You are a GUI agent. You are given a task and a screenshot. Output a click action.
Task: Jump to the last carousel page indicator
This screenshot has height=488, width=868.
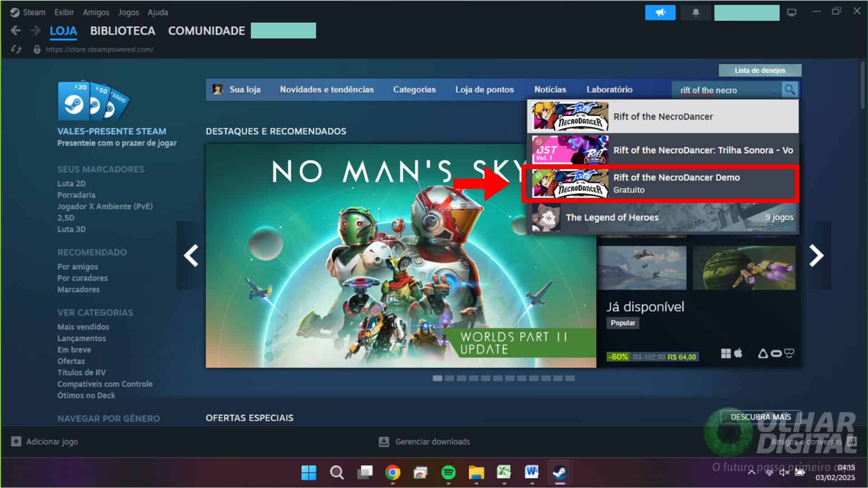pos(570,378)
